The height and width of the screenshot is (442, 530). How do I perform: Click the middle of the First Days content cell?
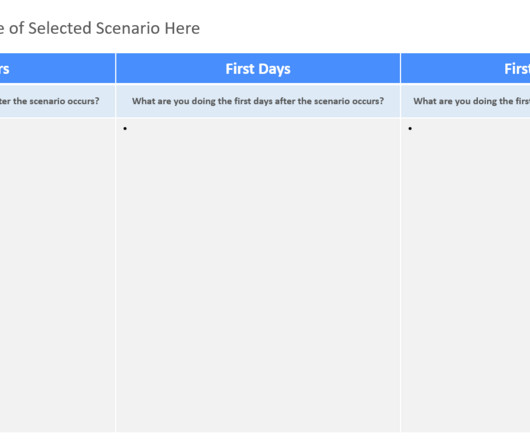pos(258,275)
